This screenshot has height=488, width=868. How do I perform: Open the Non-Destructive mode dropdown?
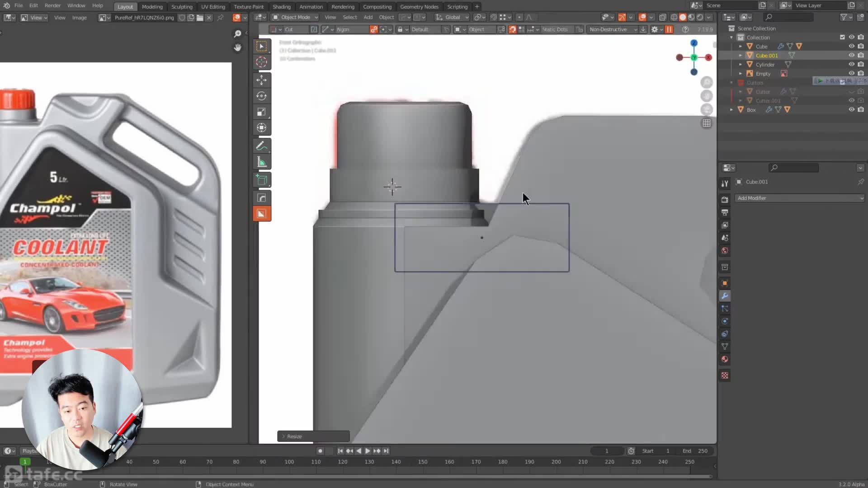[x=613, y=29]
